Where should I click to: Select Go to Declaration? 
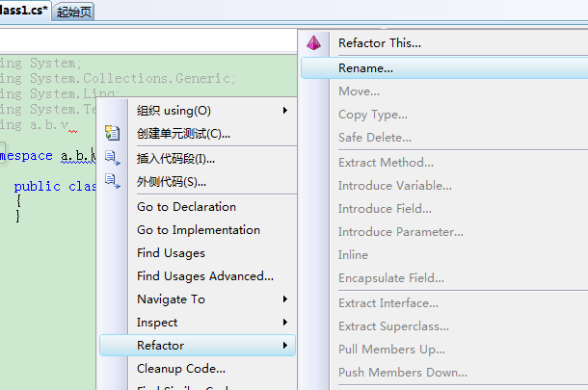coord(186,206)
